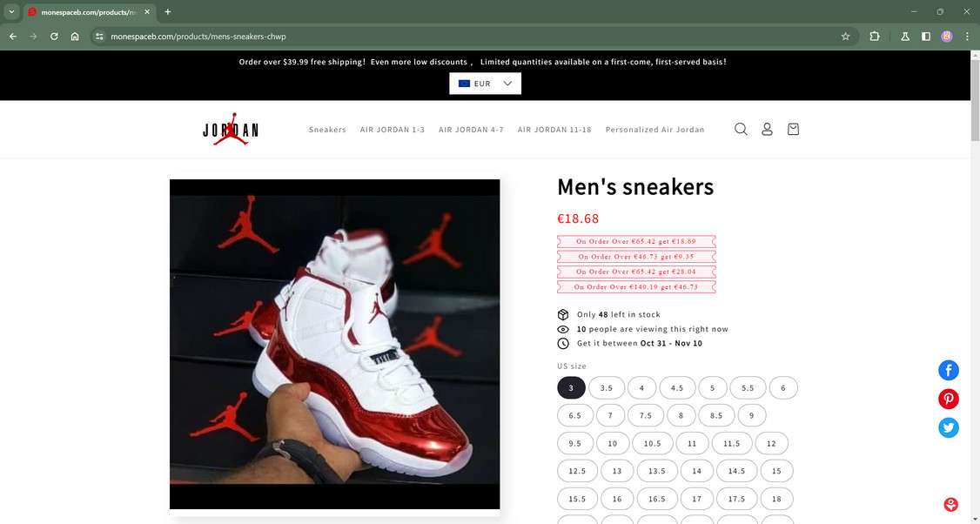Open the site search icon
Image resolution: width=980 pixels, height=524 pixels.
(741, 129)
